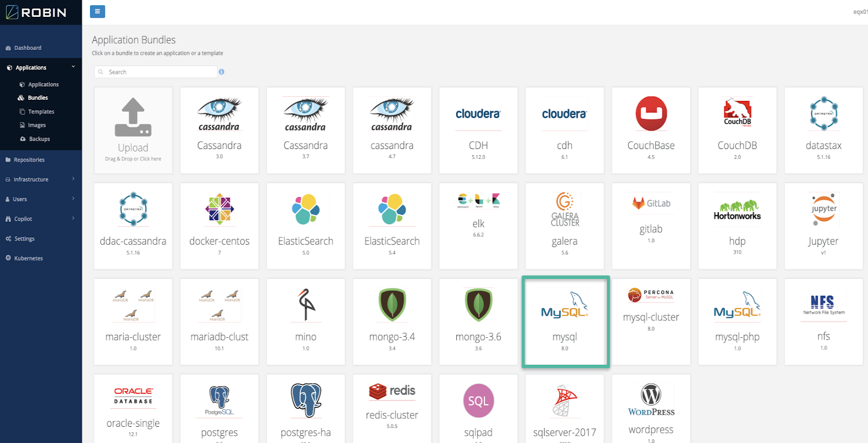Open the sqlserver-2017 bundle
This screenshot has width=868, height=443.
tap(564, 409)
